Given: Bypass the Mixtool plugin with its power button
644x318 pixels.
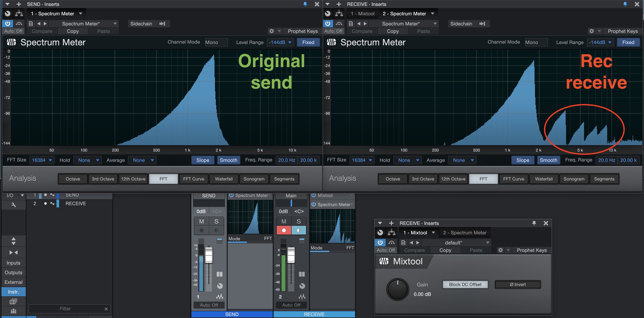Looking at the screenshot, I should tap(380, 242).
